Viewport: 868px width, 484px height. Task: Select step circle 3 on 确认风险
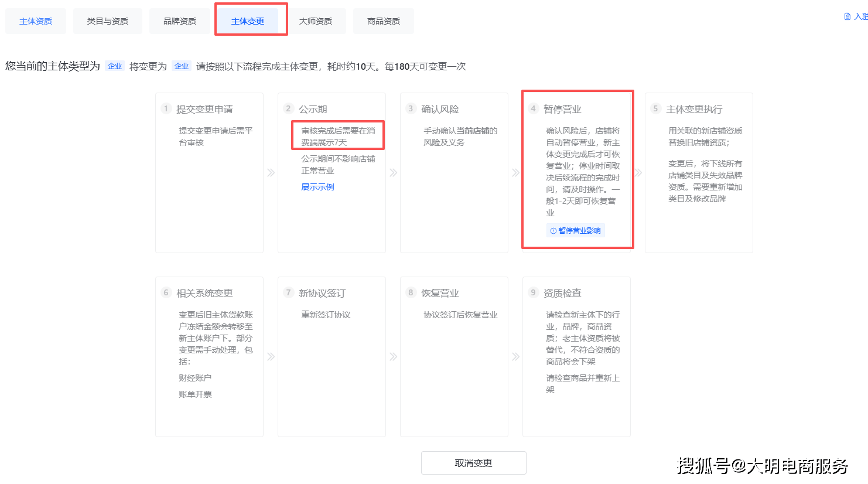(x=410, y=108)
